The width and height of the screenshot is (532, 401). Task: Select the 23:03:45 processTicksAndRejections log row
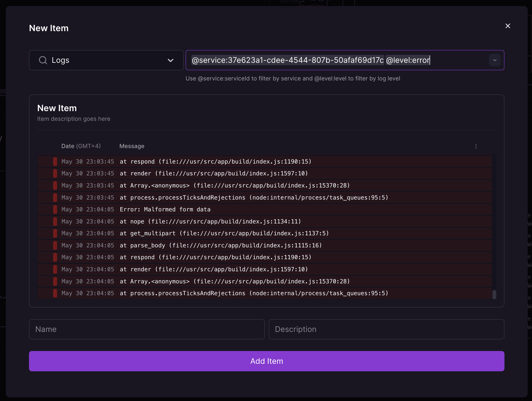click(x=265, y=198)
